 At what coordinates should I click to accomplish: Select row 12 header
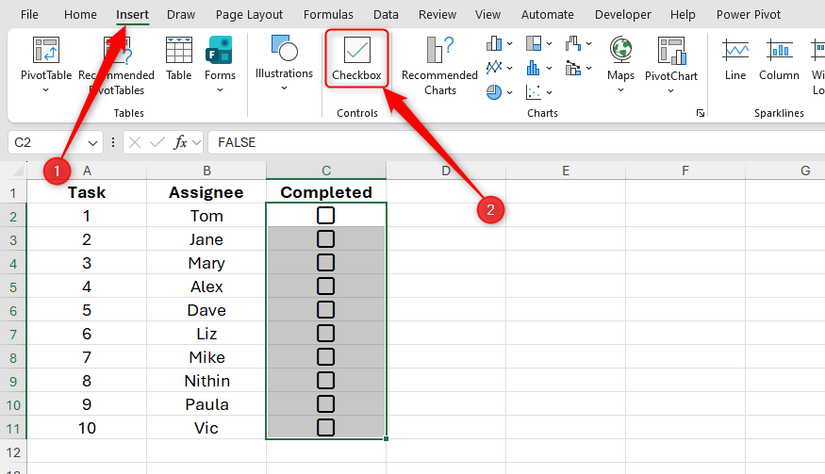point(13,452)
